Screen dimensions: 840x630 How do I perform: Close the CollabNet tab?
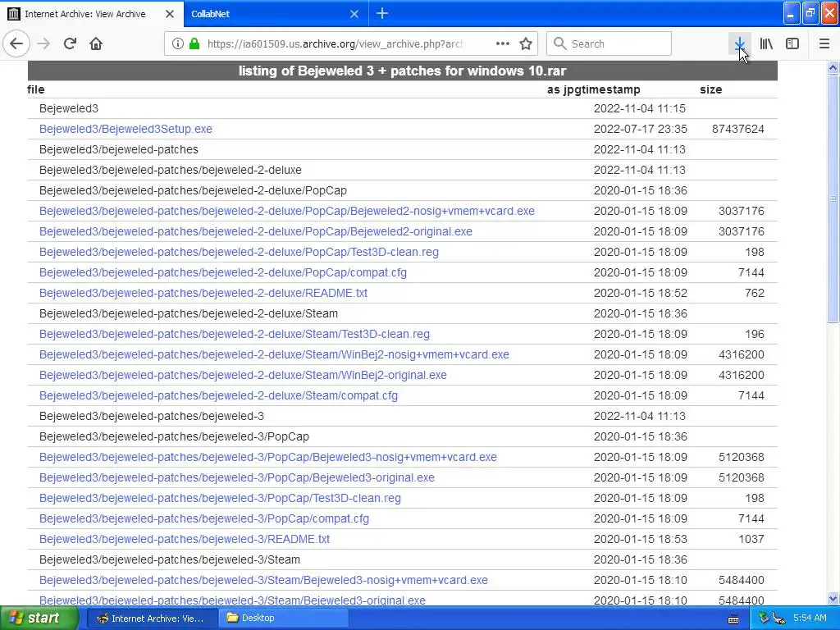(354, 14)
